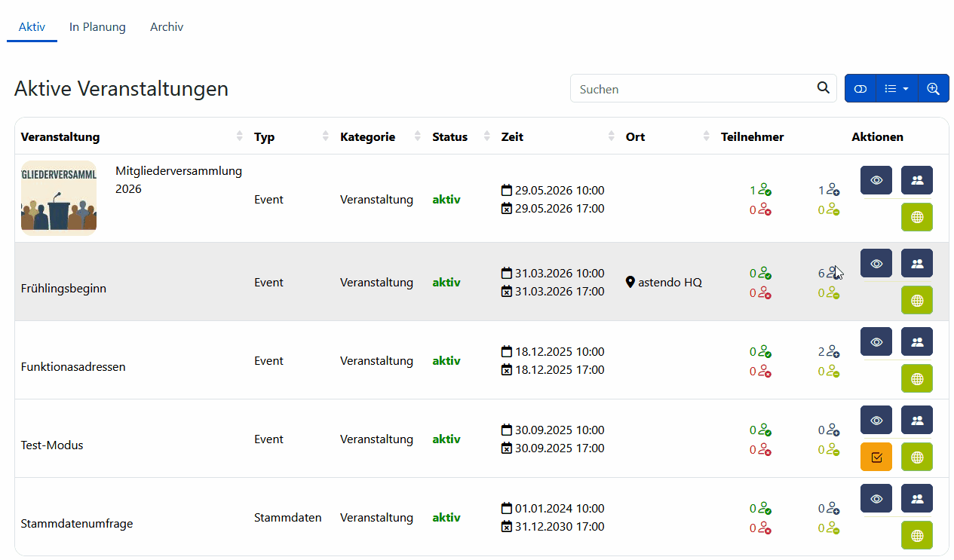Click the eye icon for Mitgliederversammlung 2026

click(x=876, y=180)
